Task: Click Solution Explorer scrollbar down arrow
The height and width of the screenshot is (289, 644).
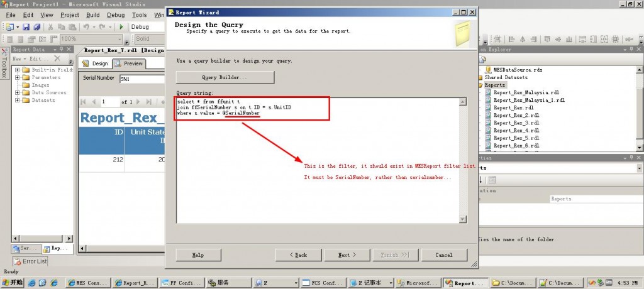Action: pos(640,147)
